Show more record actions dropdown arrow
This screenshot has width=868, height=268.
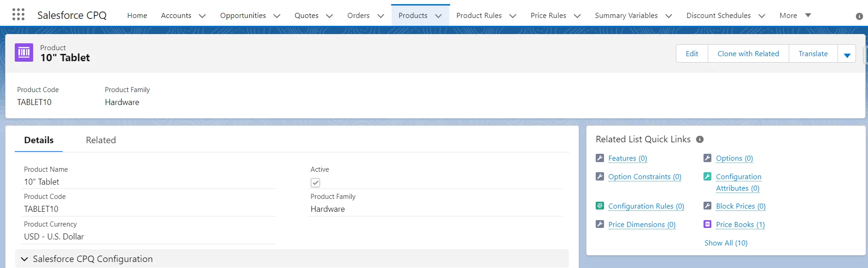(847, 54)
